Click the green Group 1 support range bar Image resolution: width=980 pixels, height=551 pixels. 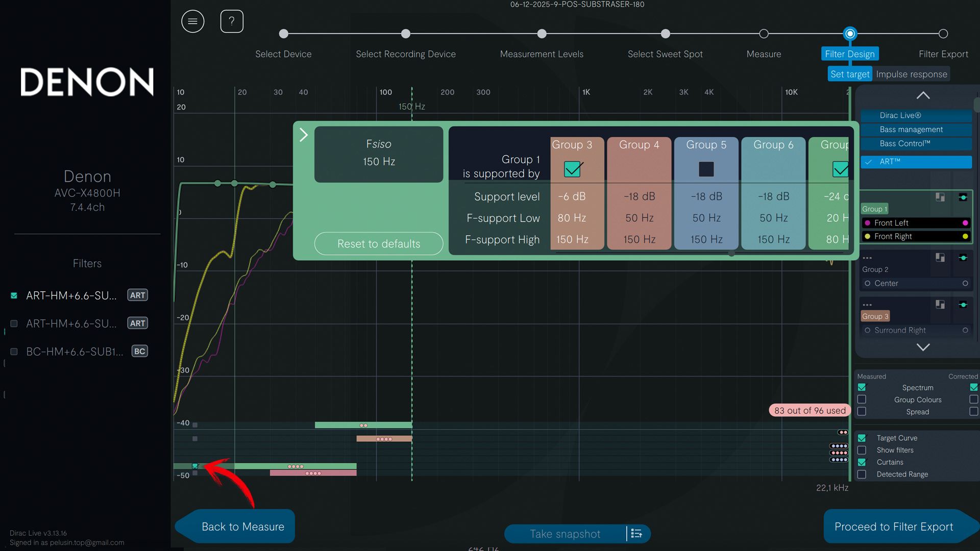(362, 425)
